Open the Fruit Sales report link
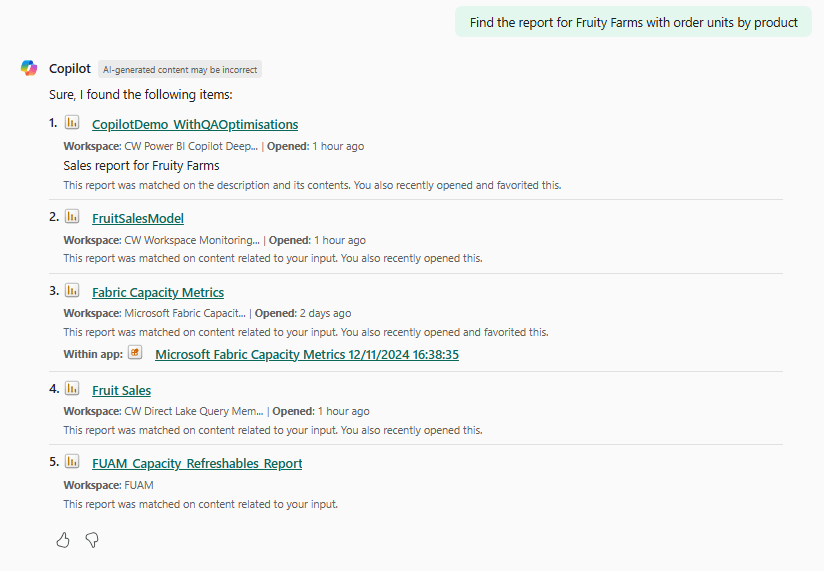 click(121, 390)
